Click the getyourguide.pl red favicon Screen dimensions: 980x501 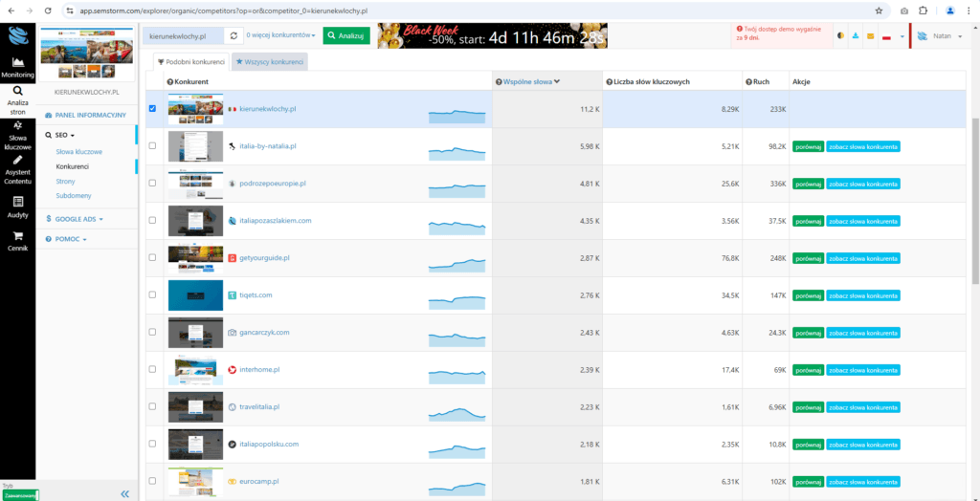pos(233,258)
